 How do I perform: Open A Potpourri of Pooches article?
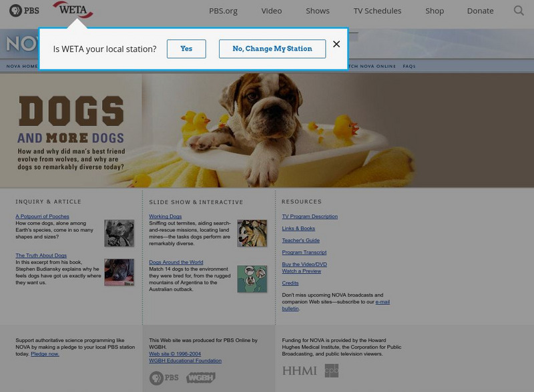[42, 217]
